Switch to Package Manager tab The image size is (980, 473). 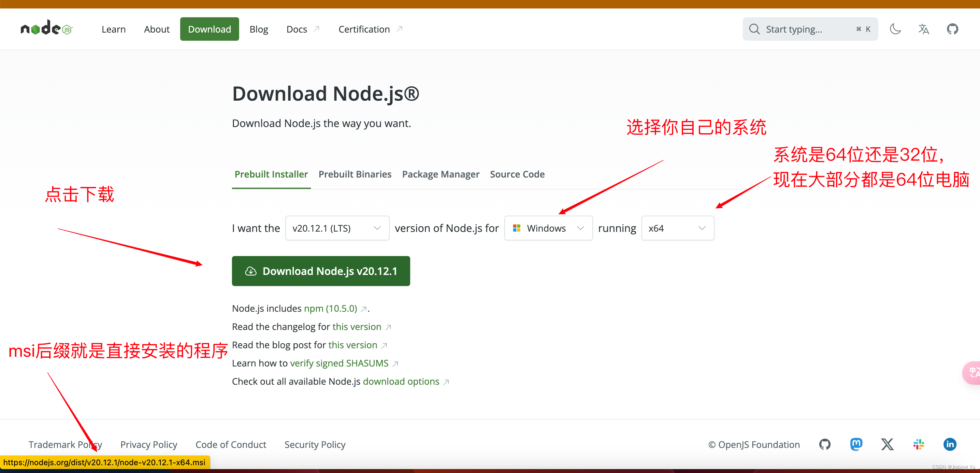point(440,174)
